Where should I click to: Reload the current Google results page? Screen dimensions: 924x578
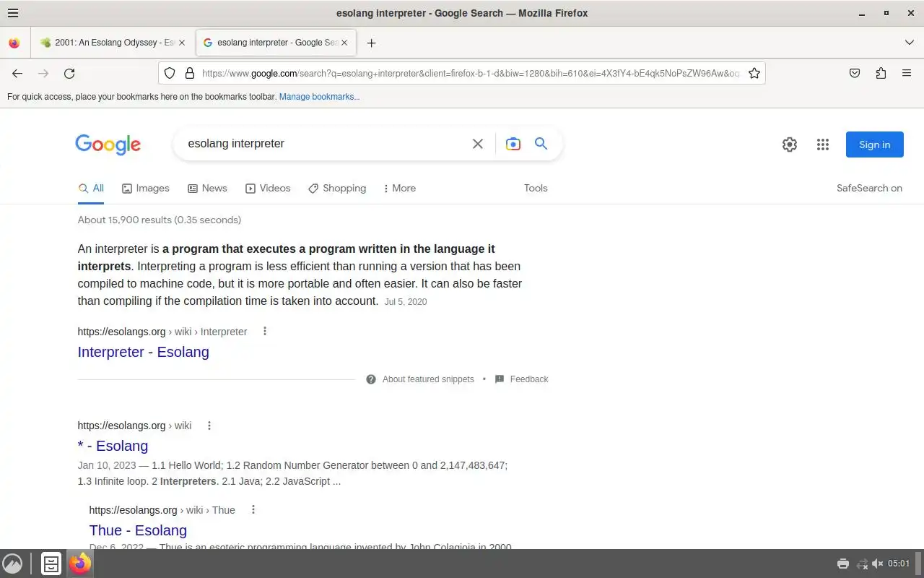[x=69, y=73]
